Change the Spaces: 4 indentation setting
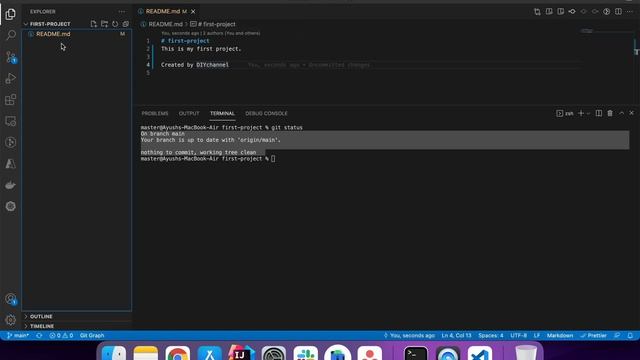This screenshot has height=360, width=640. [x=491, y=336]
